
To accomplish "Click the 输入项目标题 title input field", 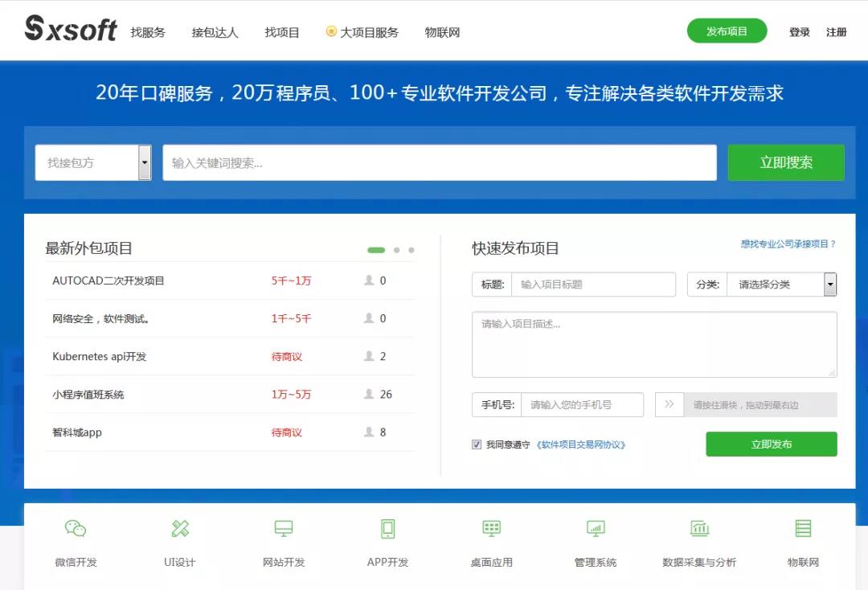I will pyautogui.click(x=595, y=284).
